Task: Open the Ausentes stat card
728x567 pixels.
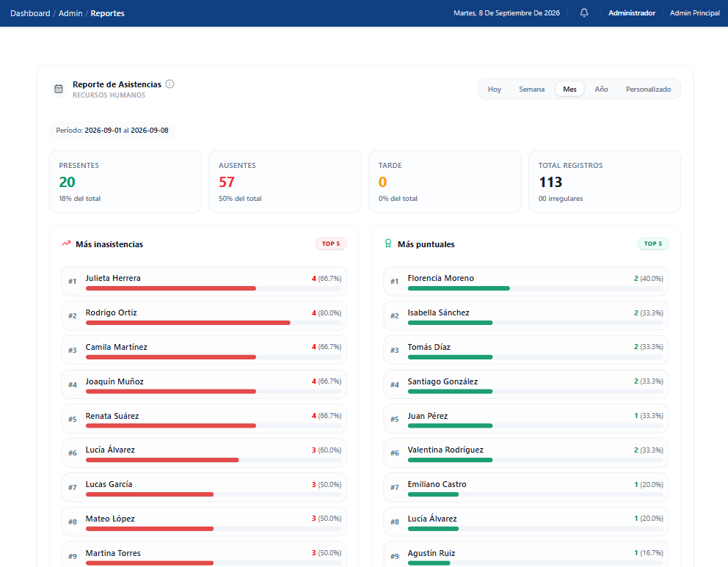Action: point(285,181)
